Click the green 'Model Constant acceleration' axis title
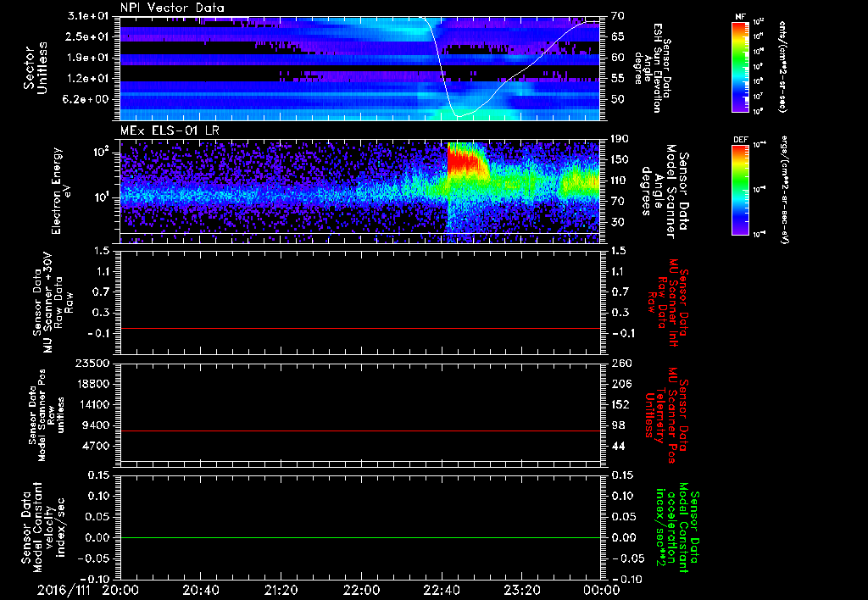The width and height of the screenshot is (868, 600). [x=678, y=528]
